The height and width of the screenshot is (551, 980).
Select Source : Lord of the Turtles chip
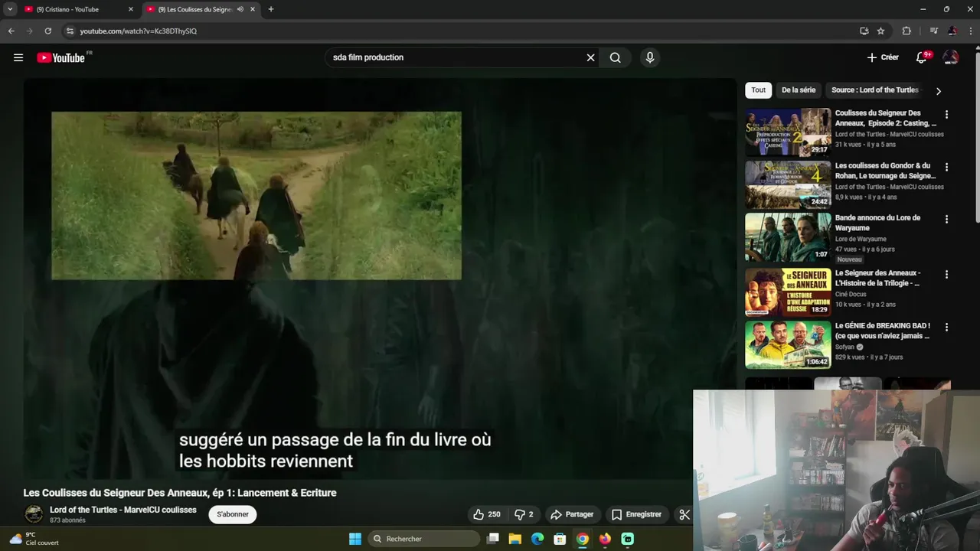tap(875, 90)
